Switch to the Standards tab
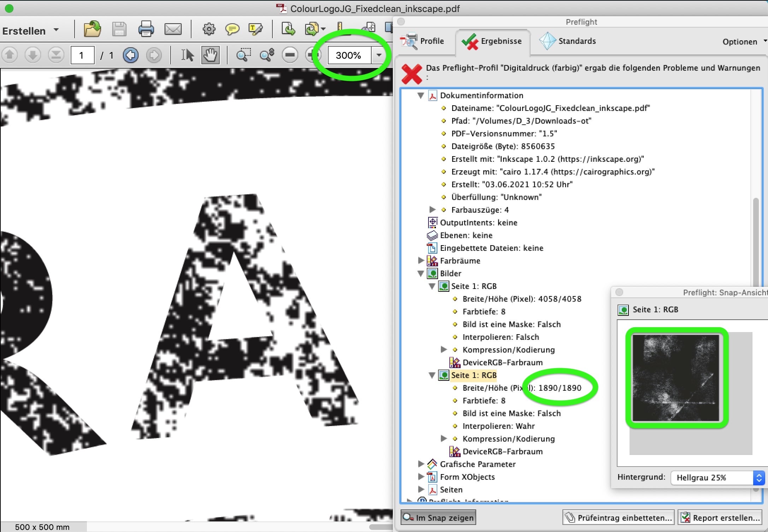The image size is (768, 532). click(577, 41)
